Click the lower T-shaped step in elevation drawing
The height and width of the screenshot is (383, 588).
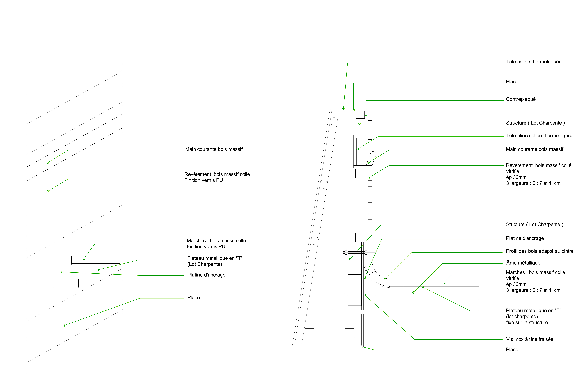click(54, 283)
